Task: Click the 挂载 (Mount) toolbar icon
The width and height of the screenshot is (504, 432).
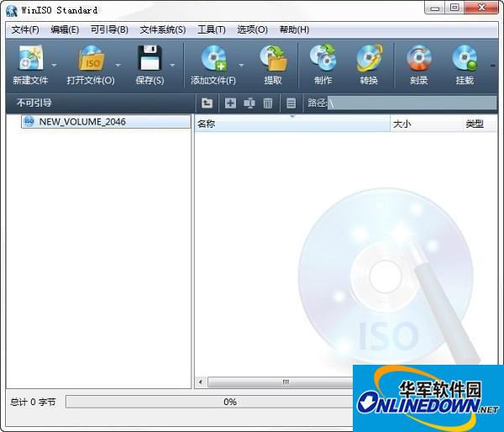Action: click(x=465, y=59)
